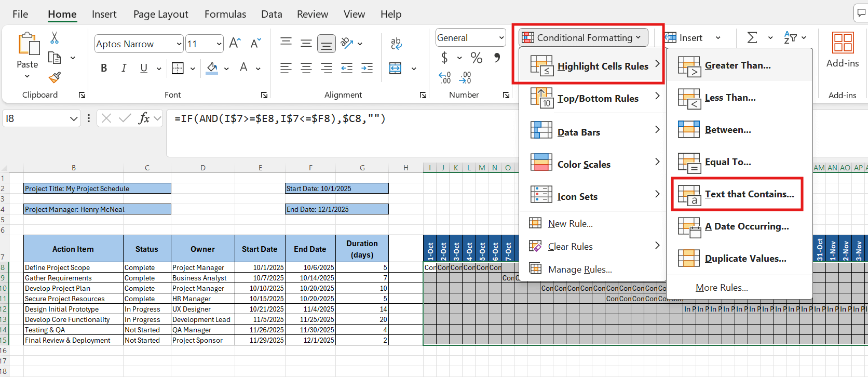
Task: Click the Cut scissors icon
Action: 55,37
